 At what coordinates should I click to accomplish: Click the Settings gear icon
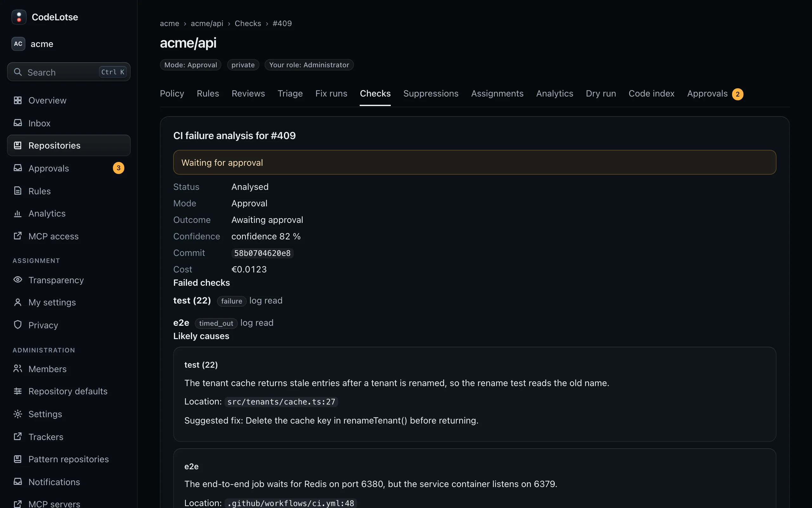[18, 414]
